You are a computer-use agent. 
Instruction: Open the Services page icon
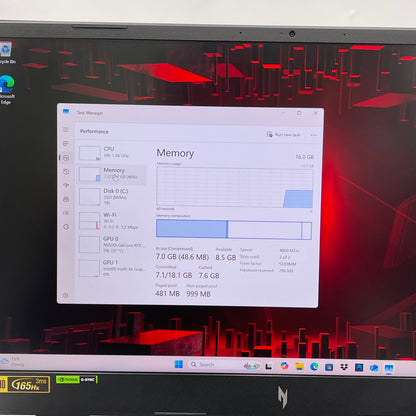[x=66, y=227]
